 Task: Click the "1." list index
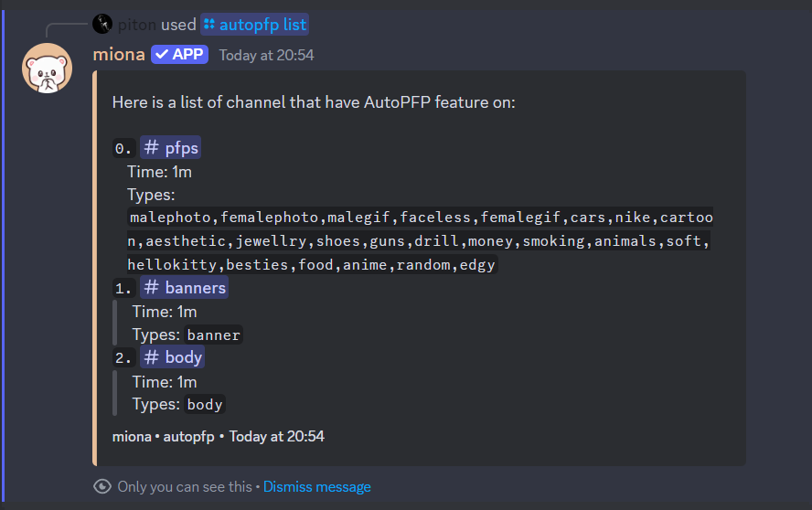(123, 289)
